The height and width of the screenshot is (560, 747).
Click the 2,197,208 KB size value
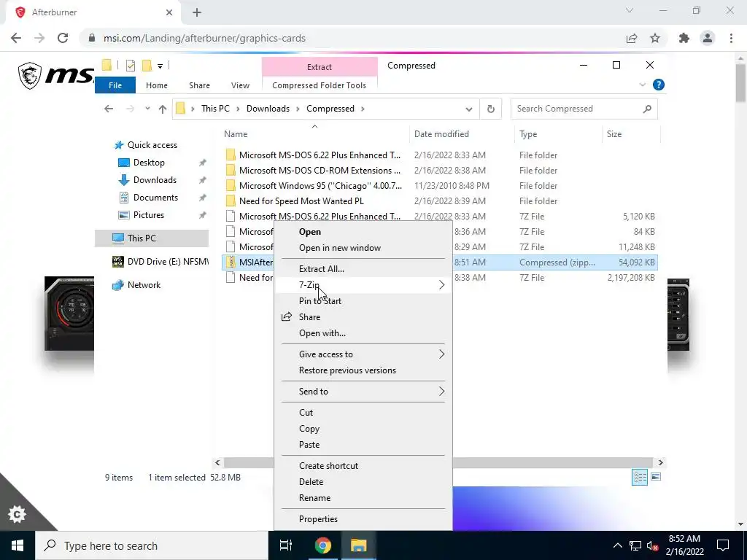[631, 278]
